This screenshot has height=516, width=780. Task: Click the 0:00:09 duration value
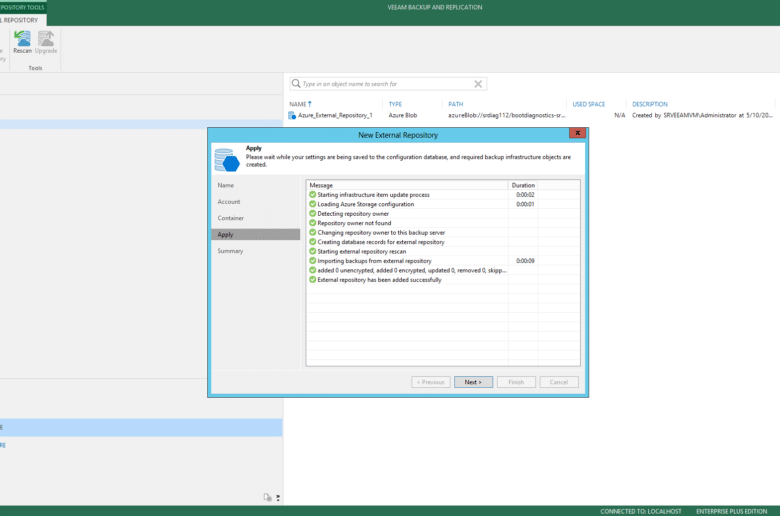(x=525, y=261)
